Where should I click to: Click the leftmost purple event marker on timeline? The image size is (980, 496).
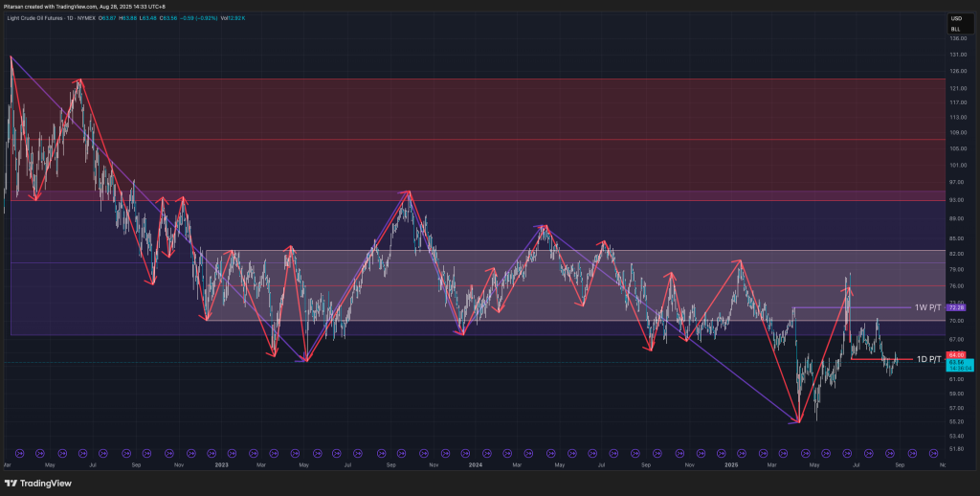18,451
